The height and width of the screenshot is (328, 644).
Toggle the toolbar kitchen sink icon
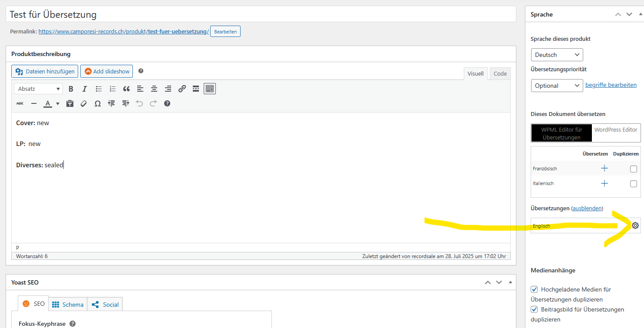[210, 89]
